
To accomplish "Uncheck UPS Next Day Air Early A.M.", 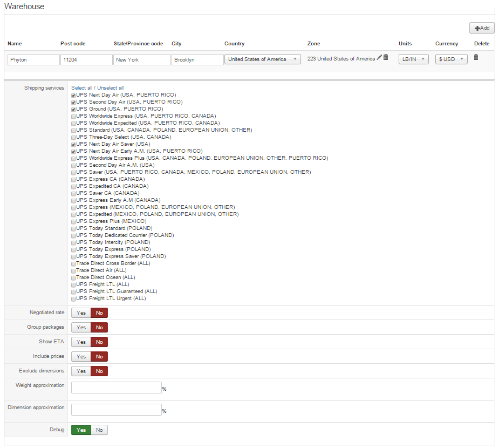I will coord(73,152).
